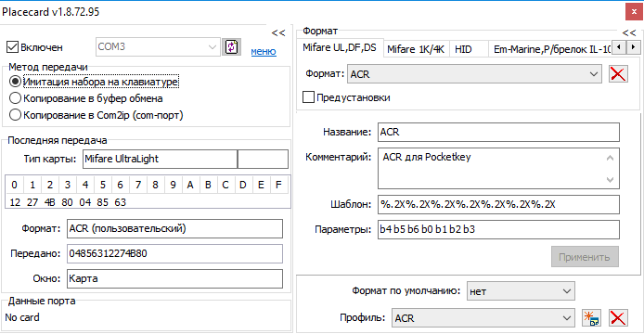Open the меню link

264,51
